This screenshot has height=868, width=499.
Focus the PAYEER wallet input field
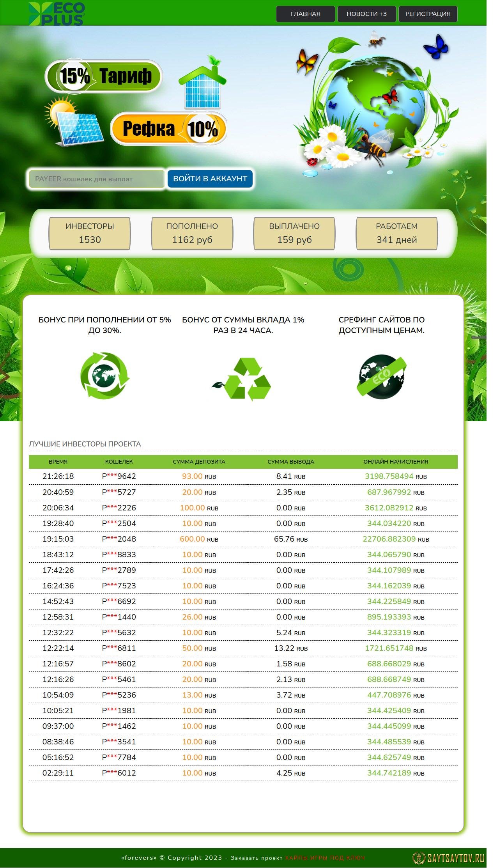click(x=96, y=179)
